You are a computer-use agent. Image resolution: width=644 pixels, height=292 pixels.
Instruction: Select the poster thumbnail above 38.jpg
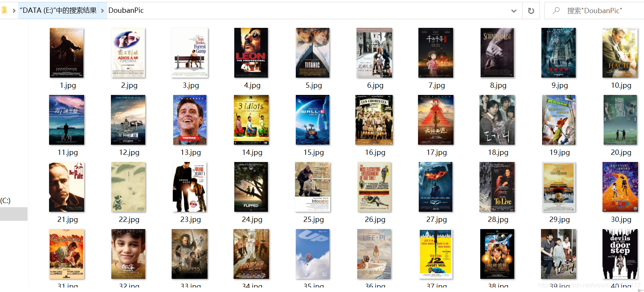coord(497,254)
